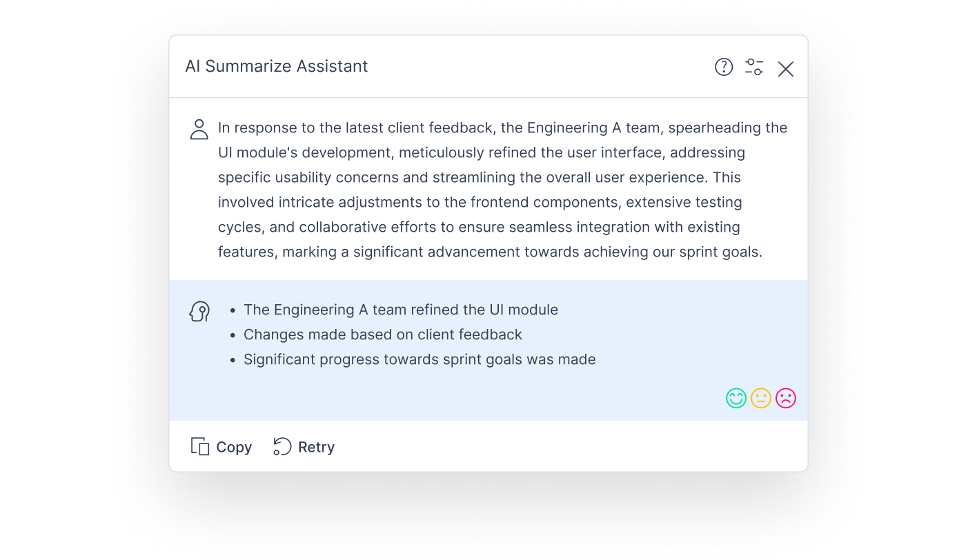Open the settings sliders icon

point(754,67)
